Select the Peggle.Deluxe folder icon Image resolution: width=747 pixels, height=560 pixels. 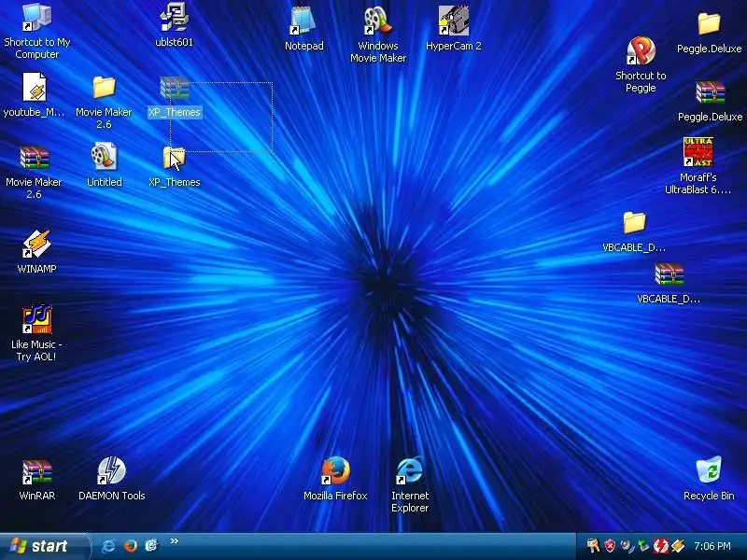click(x=709, y=23)
